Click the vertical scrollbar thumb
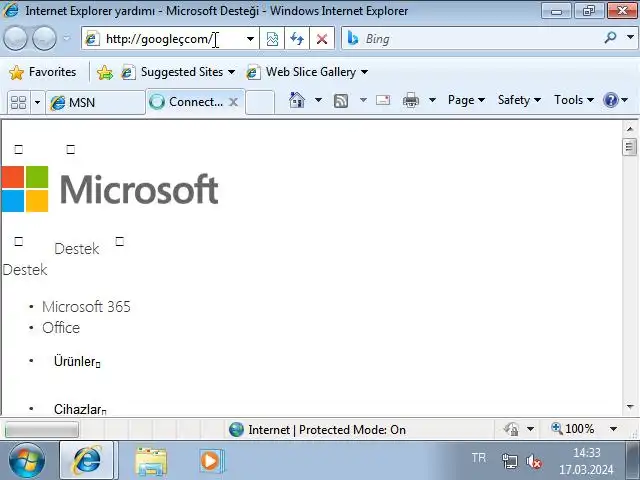Screen dimensions: 640x480 (x=630, y=147)
